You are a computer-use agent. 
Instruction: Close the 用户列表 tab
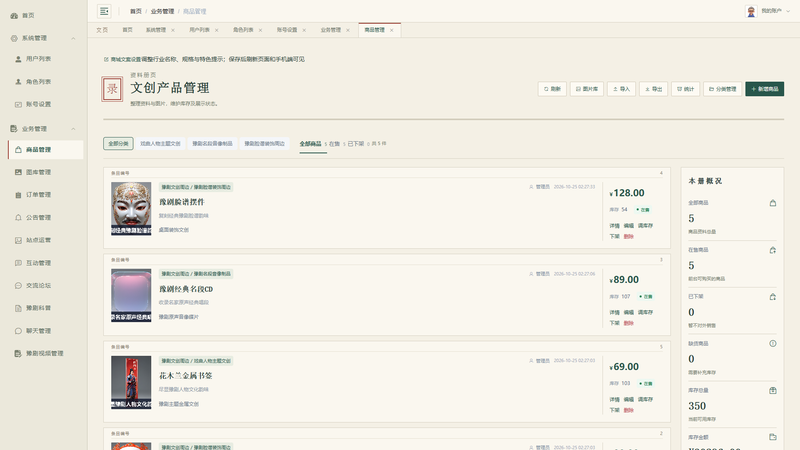(217, 30)
